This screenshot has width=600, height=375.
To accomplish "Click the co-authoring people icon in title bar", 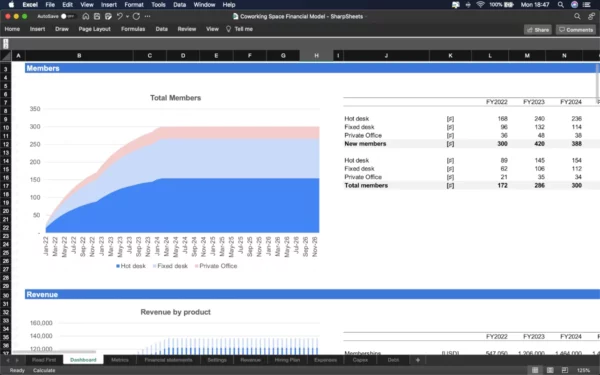I will pos(592,16).
